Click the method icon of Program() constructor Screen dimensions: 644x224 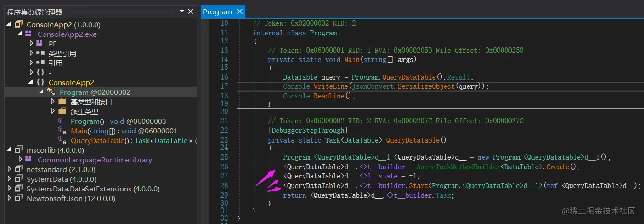tap(61, 121)
